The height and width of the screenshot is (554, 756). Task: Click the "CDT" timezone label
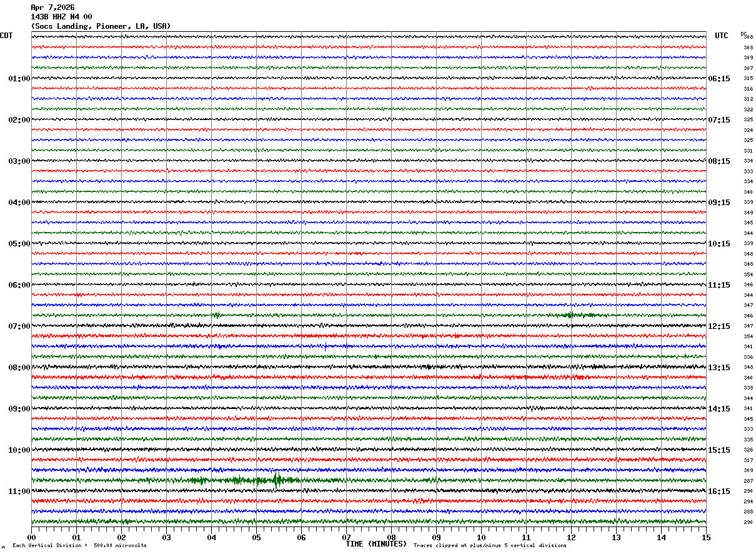(6, 36)
